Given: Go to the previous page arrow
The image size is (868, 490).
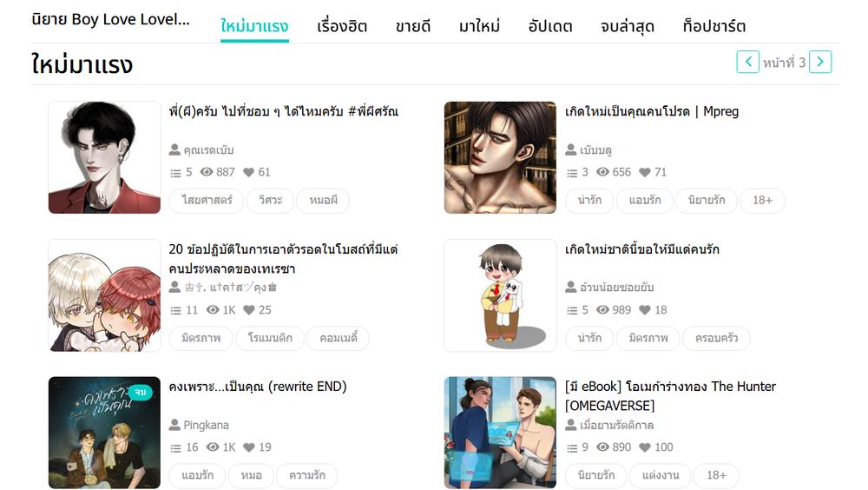Looking at the screenshot, I should 747,62.
